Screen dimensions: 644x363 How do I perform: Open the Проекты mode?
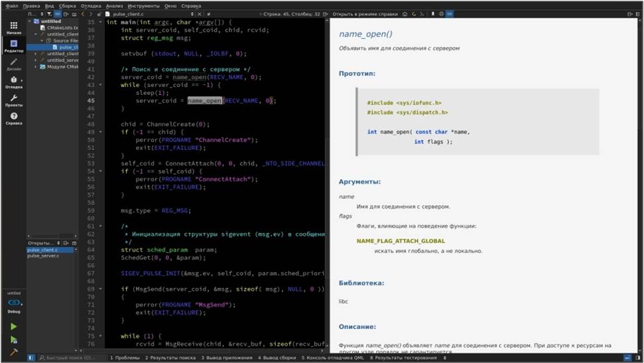coord(13,100)
